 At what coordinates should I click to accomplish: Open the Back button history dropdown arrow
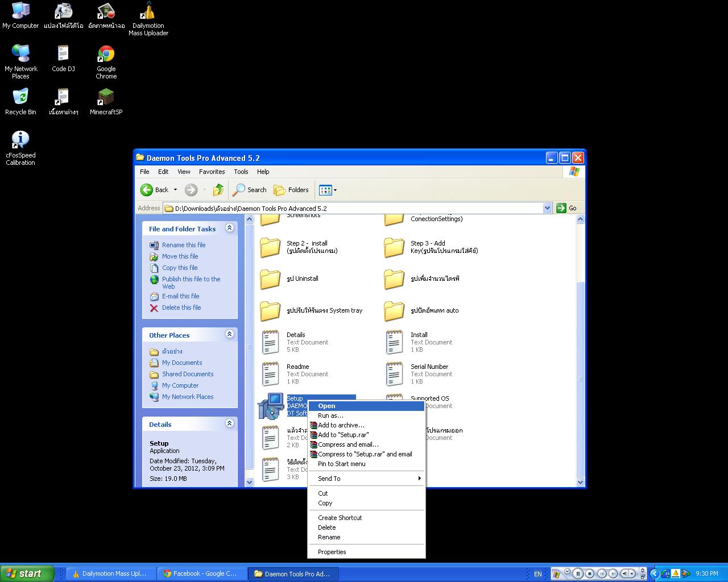click(x=175, y=190)
